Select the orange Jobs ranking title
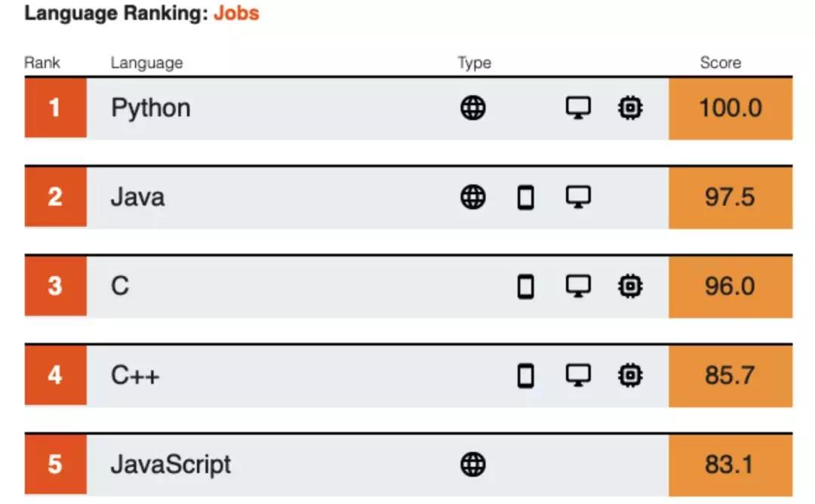Image resolution: width=815 pixels, height=504 pixels. click(236, 14)
